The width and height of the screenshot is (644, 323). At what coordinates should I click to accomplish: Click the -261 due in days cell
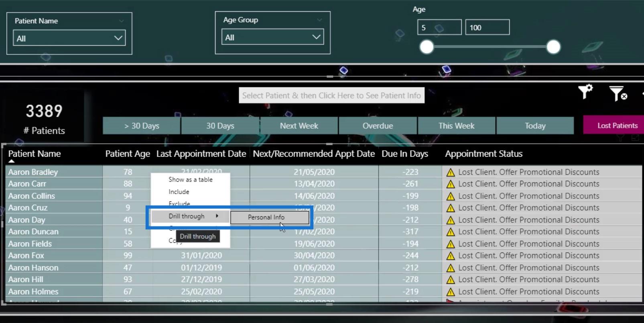coord(410,184)
